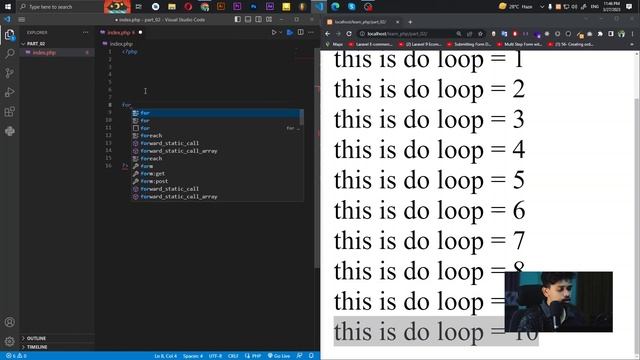Open Customize Layout control
This screenshot has width=640, height=360.
269,20
